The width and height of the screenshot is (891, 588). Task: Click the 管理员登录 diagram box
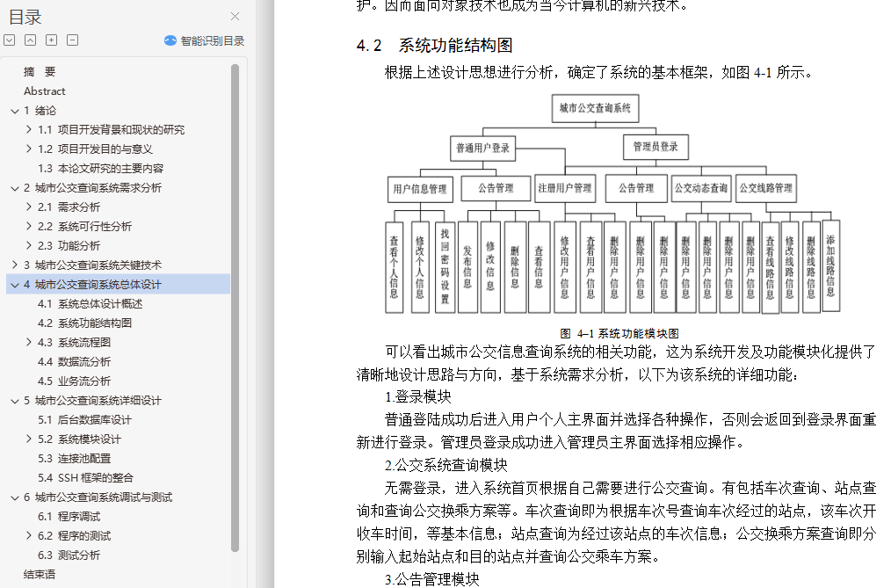coord(656,147)
